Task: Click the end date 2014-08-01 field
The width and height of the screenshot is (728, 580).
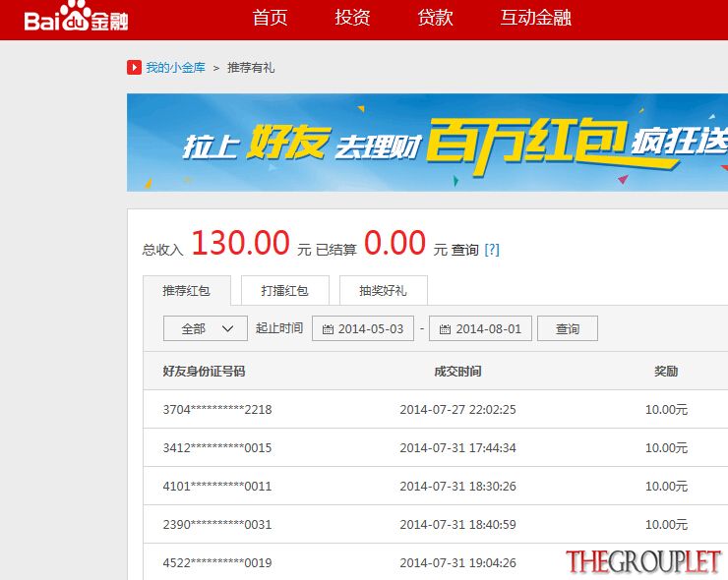Action: [480, 328]
